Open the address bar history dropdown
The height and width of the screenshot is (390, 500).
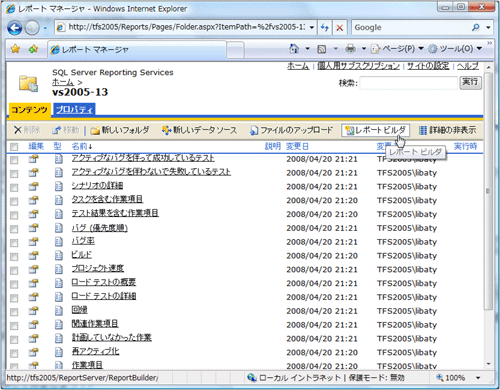coord(311,27)
